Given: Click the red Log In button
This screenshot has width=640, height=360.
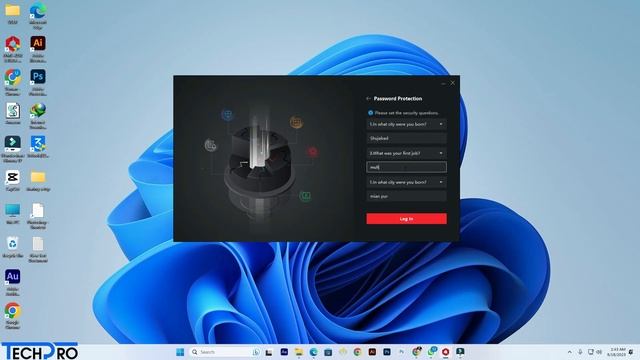Looking at the screenshot, I should click(x=406, y=219).
